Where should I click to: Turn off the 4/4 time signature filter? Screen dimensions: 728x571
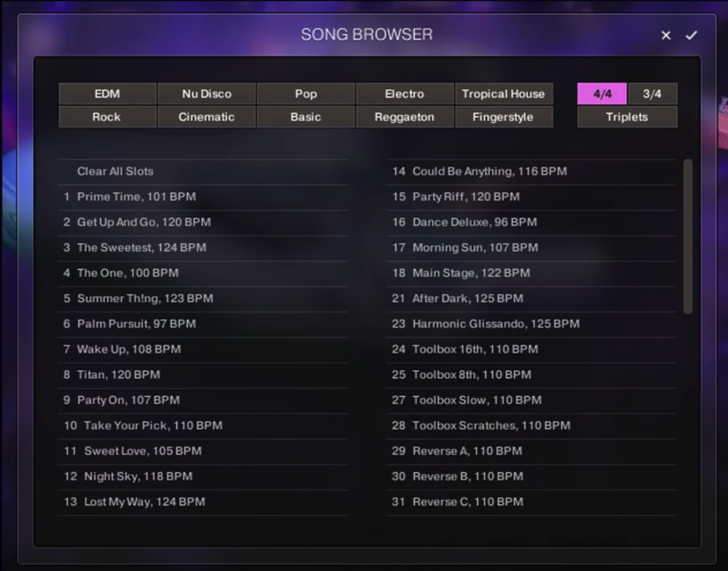(x=602, y=94)
